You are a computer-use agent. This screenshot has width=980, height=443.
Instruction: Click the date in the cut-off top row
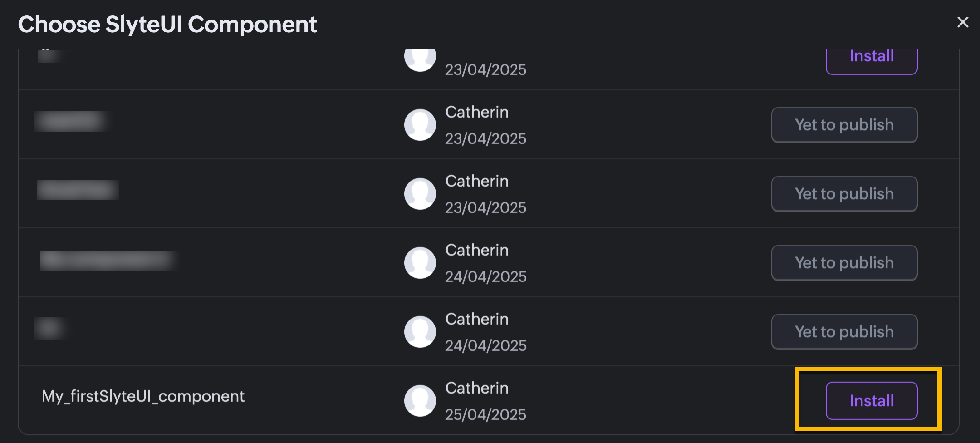(485, 69)
